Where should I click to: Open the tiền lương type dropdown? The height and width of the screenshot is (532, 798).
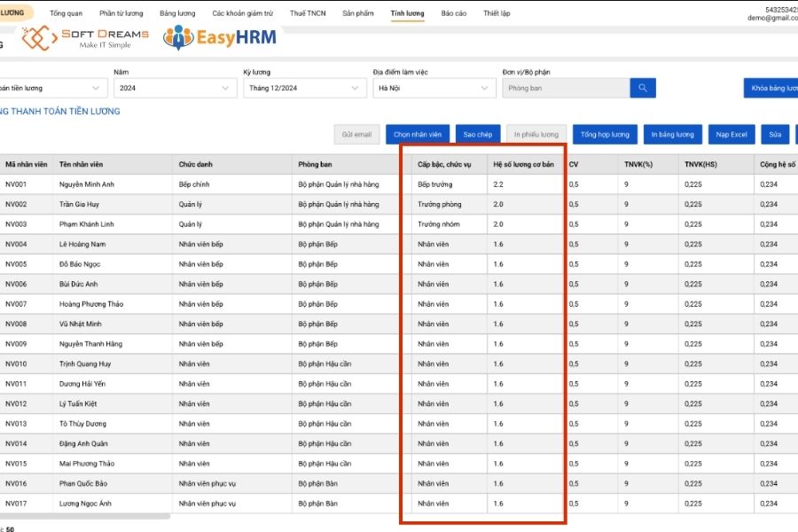tap(53, 88)
